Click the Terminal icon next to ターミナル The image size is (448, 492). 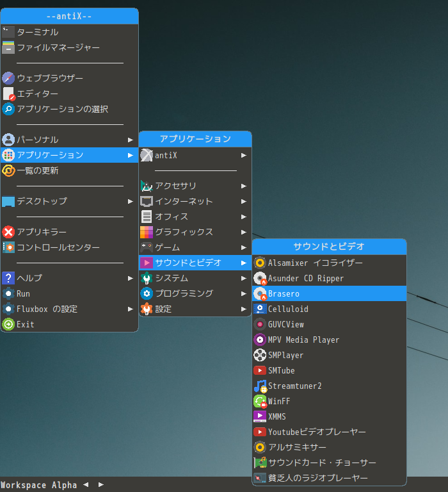(8, 32)
